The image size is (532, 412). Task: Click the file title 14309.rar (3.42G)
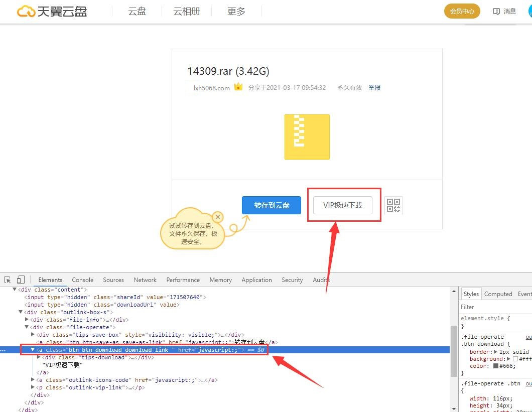click(228, 71)
